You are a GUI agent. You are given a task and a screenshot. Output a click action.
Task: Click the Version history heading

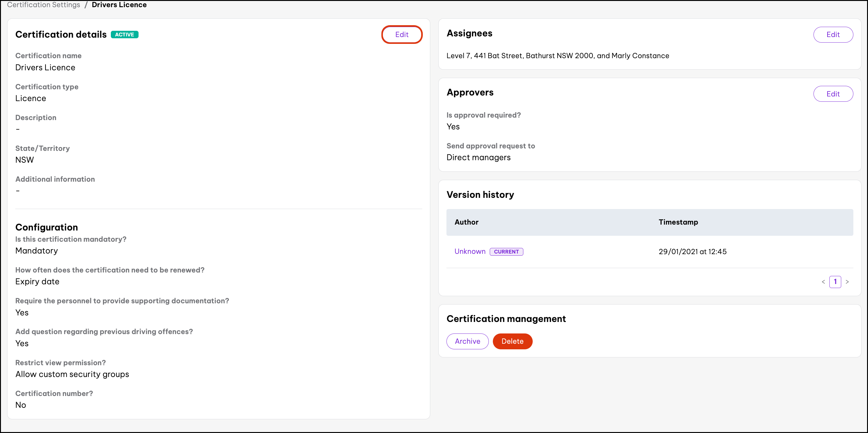click(x=480, y=195)
